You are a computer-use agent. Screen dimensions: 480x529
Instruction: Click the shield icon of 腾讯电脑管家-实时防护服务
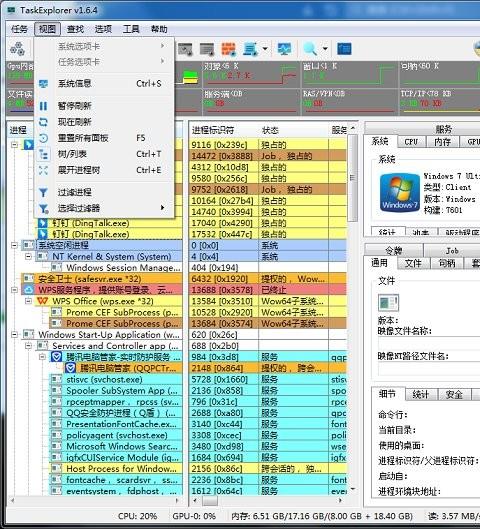(56, 357)
